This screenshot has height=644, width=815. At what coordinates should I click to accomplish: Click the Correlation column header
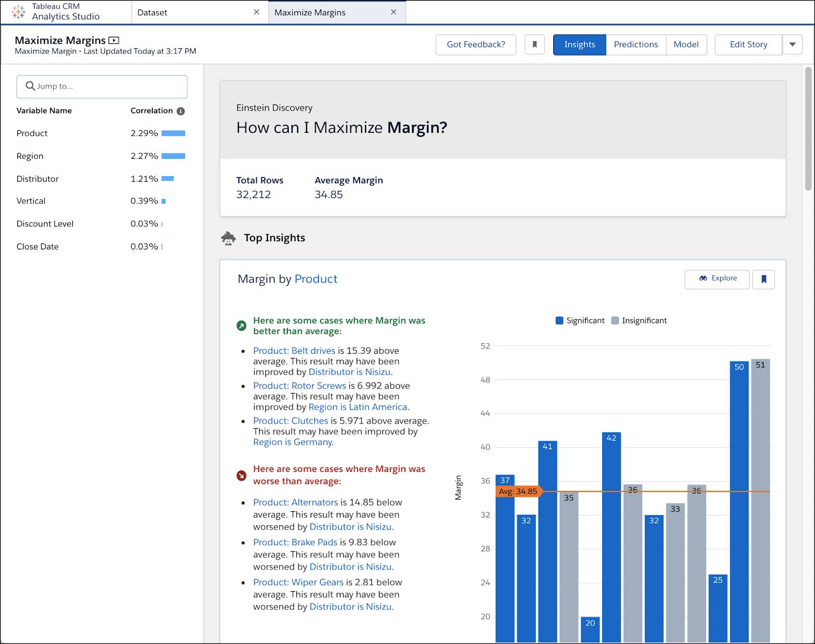pos(152,111)
